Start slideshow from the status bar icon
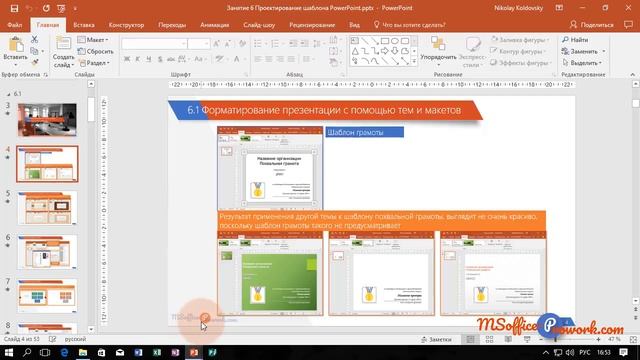Image resolution: width=640 pixels, height=360 pixels. tap(527, 339)
